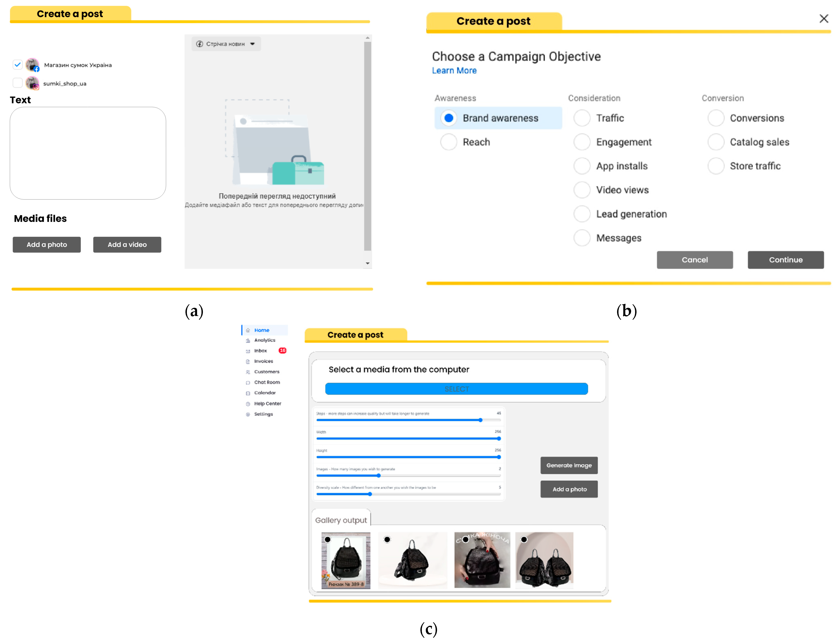This screenshot has width=840, height=641.
Task: Open the Gallery output tab
Action: pos(340,520)
